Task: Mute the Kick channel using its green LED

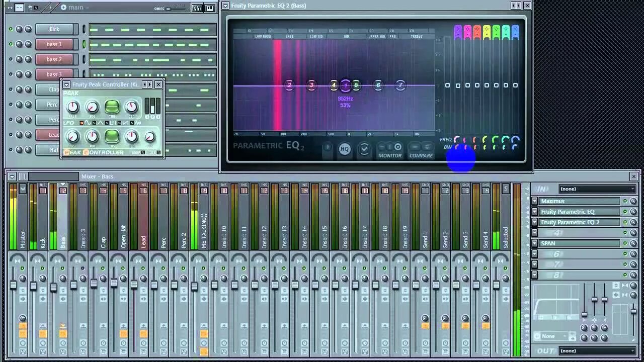Action: (x=11, y=29)
